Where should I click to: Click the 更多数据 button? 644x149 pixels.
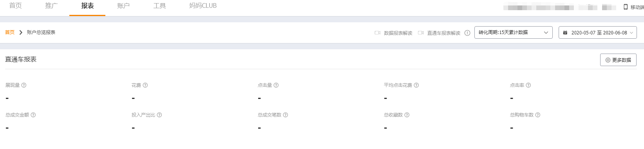pos(618,60)
